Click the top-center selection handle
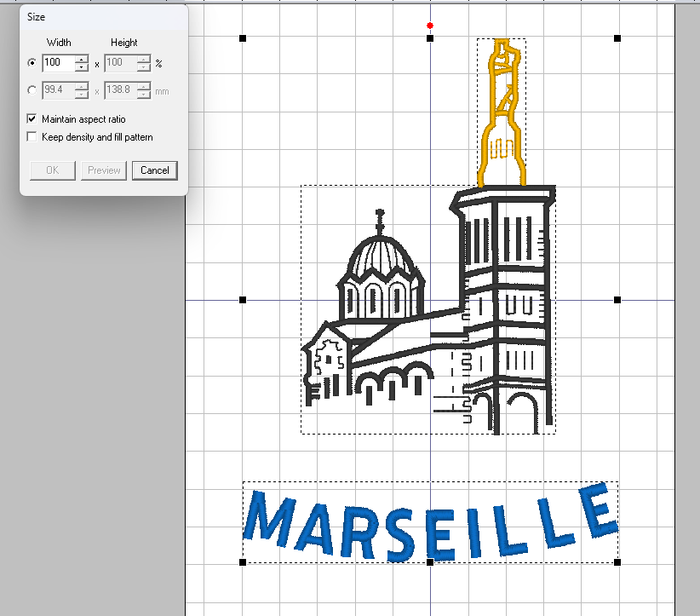 [x=430, y=38]
